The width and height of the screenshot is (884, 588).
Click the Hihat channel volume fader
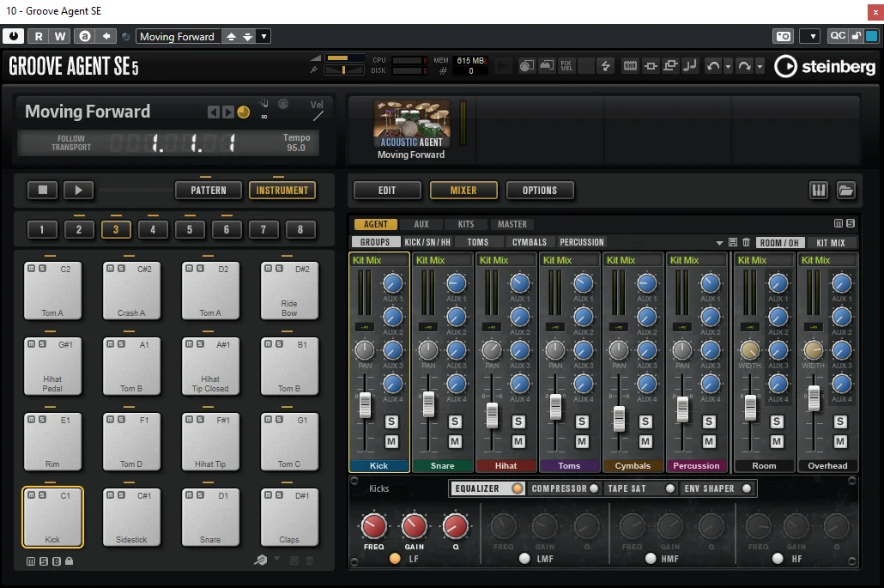[x=492, y=415]
